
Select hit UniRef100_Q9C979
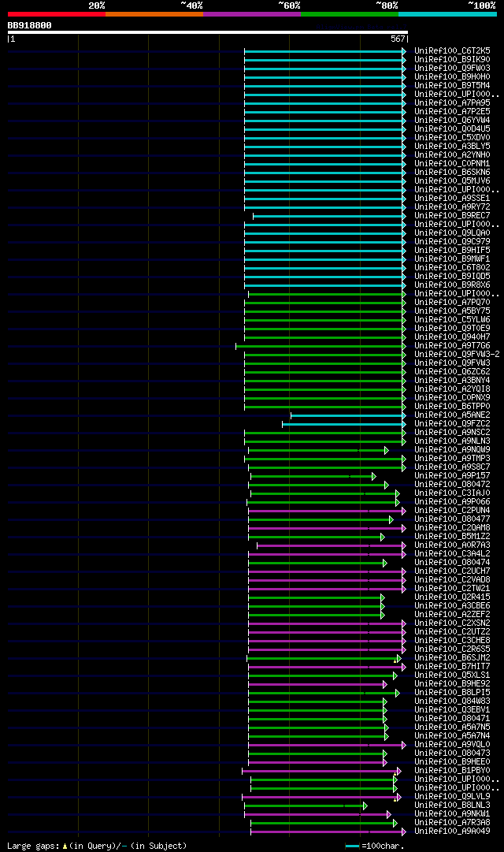452,242
